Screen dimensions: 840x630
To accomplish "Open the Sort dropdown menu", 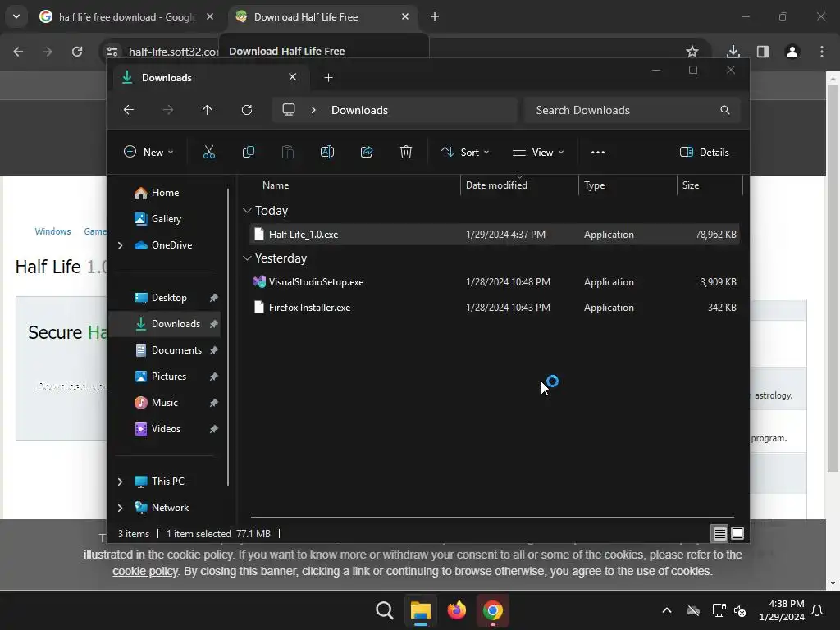I will click(465, 152).
